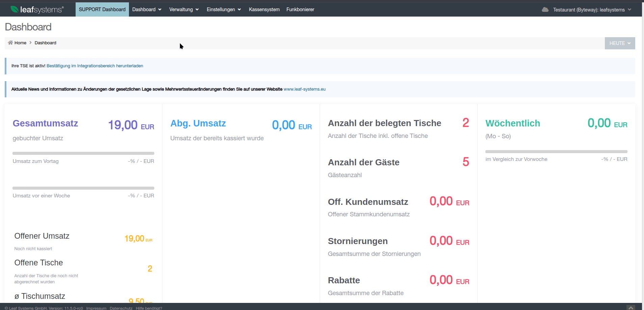
Task: Open the HEUTE date range dropdown
Action: 620,43
